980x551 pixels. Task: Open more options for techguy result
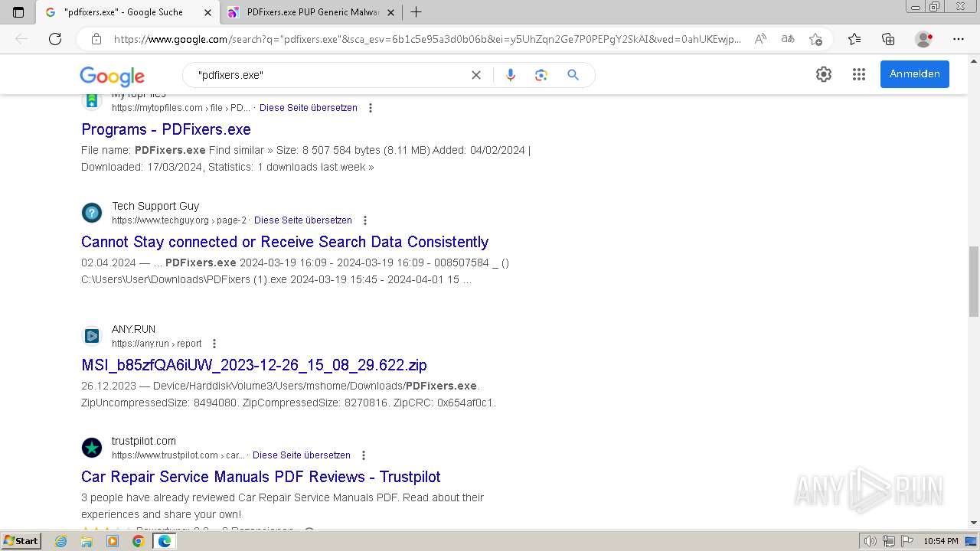point(365,220)
